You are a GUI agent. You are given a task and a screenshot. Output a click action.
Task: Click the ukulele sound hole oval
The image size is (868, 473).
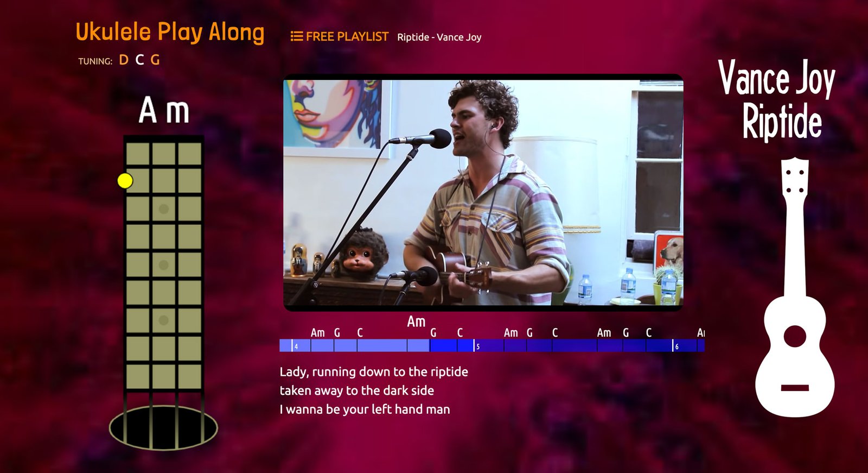[163, 428]
